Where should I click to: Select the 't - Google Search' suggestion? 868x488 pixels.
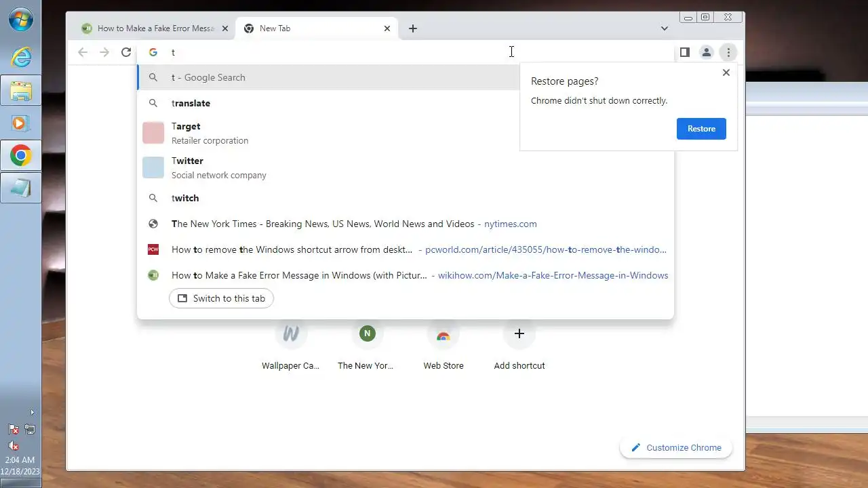(406, 77)
